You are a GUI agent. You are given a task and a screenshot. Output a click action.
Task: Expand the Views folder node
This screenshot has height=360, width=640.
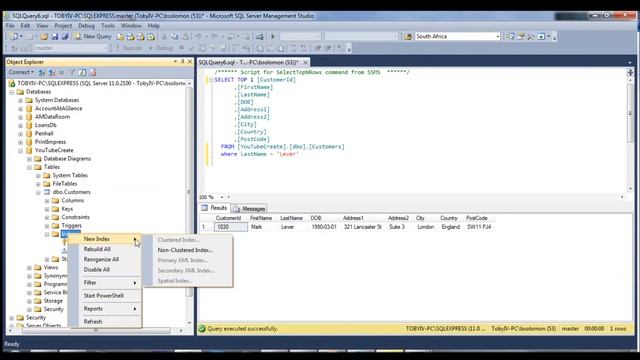[x=29, y=268]
